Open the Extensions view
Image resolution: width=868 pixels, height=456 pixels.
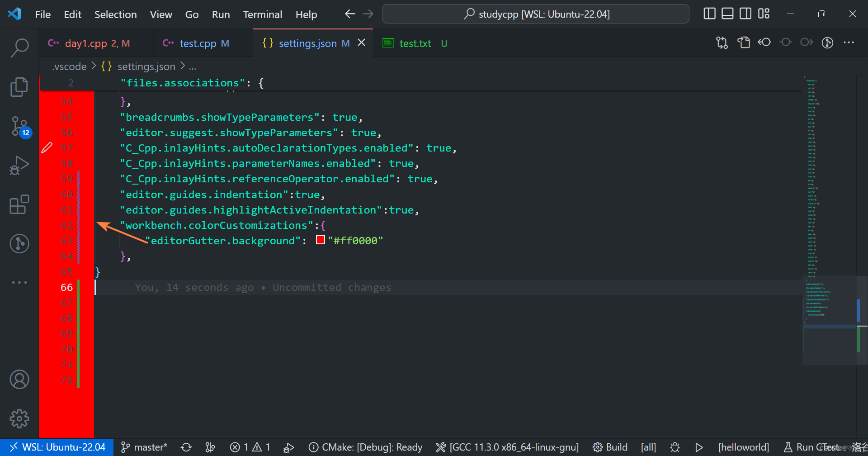pyautogui.click(x=19, y=204)
